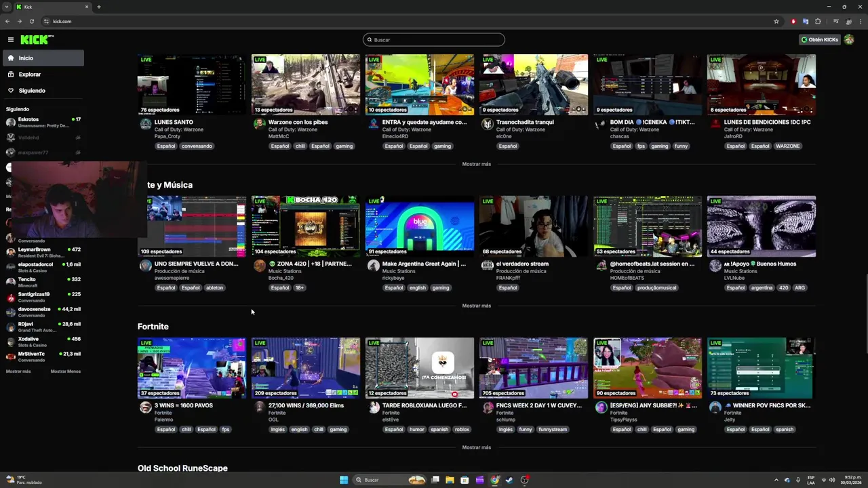Expand Warzone row with Mostrar más
Screen dimensions: 868x488
(476, 164)
